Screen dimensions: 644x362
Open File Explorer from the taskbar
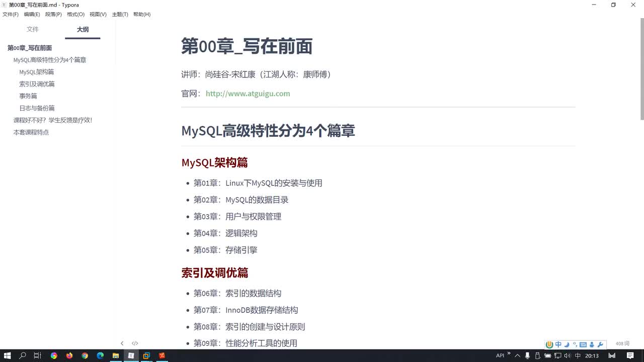coord(115,355)
